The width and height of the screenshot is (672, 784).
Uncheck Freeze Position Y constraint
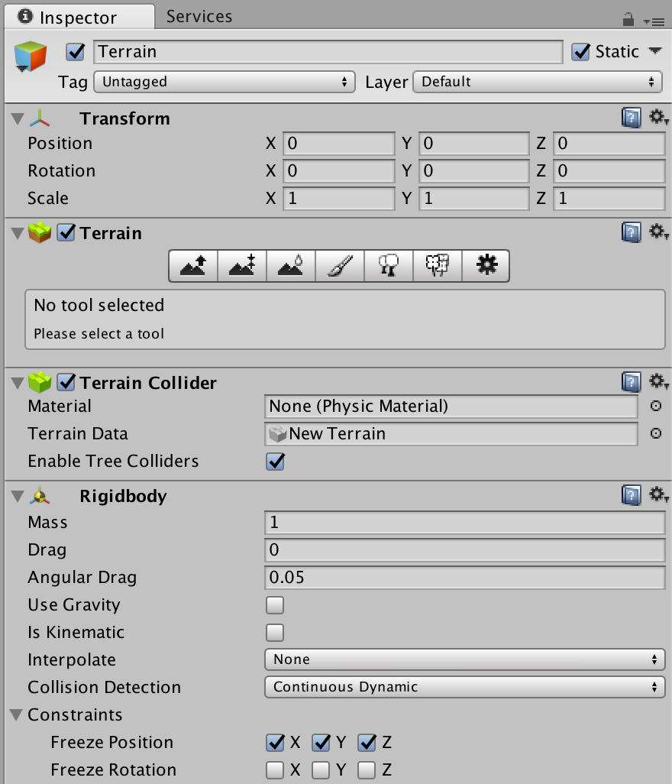click(x=321, y=743)
